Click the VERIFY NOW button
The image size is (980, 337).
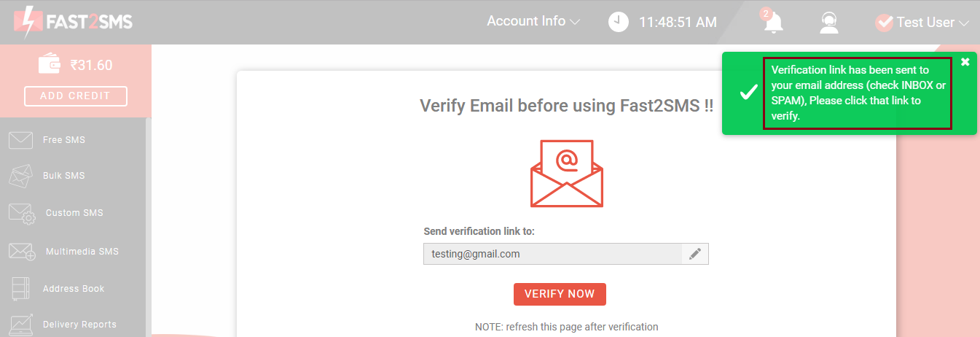560,294
